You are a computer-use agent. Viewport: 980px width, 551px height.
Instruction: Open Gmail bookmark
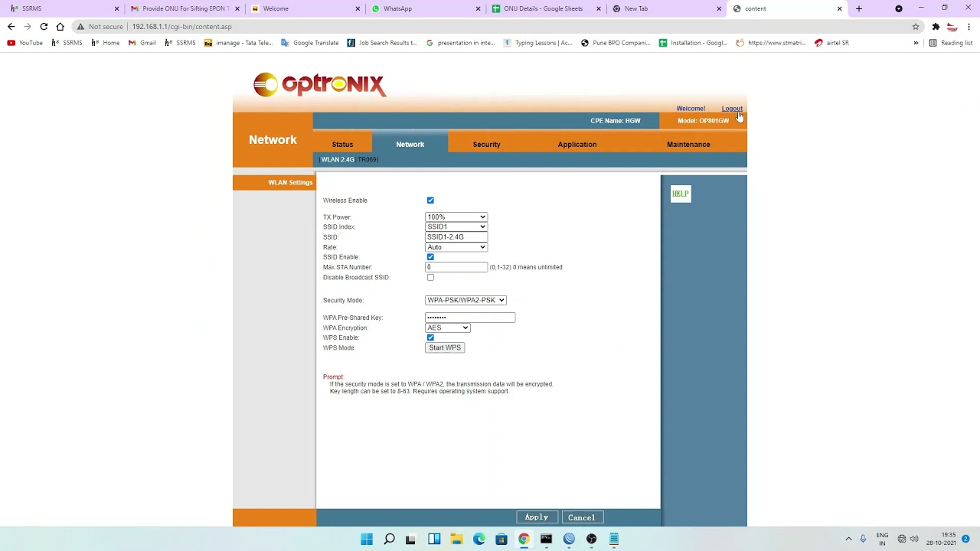[142, 43]
